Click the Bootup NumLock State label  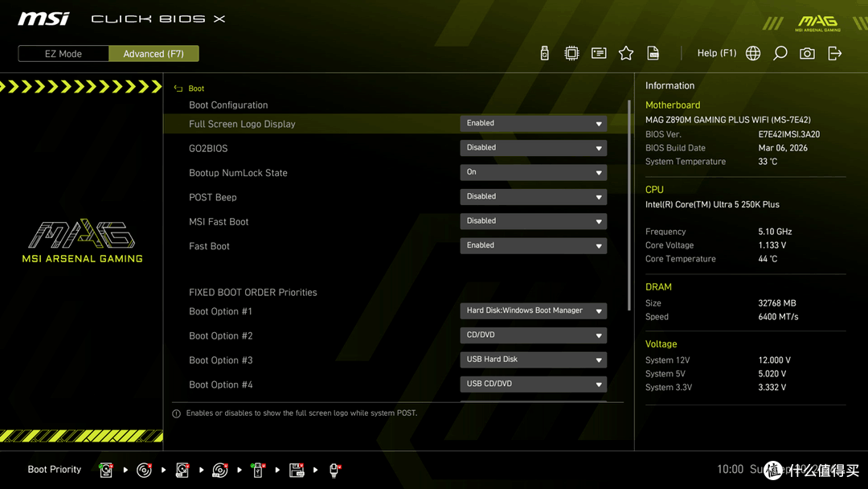point(238,173)
